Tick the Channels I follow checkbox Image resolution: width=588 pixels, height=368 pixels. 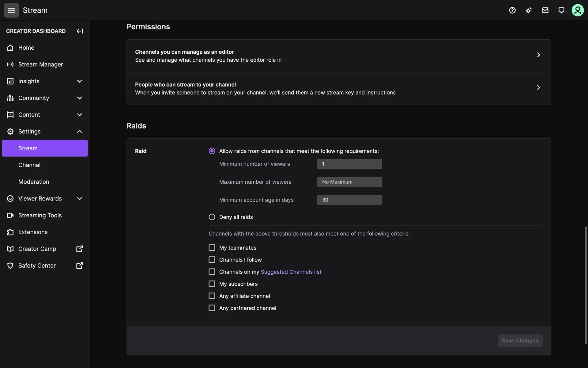(x=212, y=260)
